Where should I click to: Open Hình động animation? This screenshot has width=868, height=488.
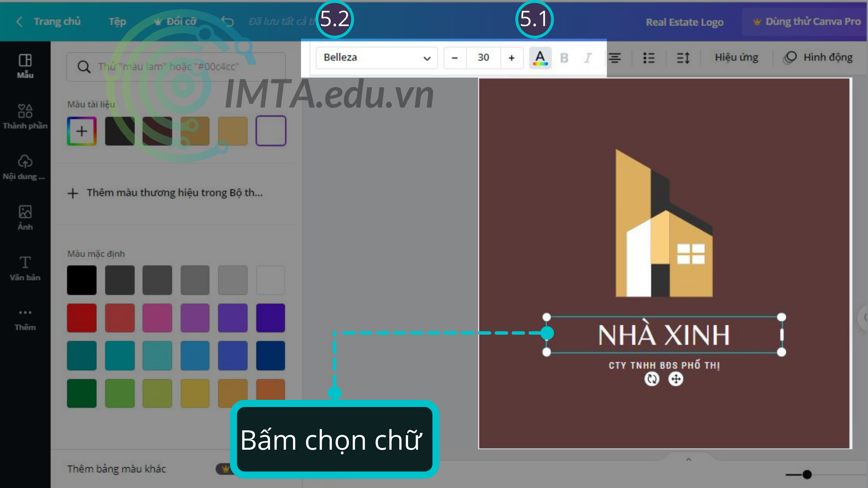coord(818,58)
